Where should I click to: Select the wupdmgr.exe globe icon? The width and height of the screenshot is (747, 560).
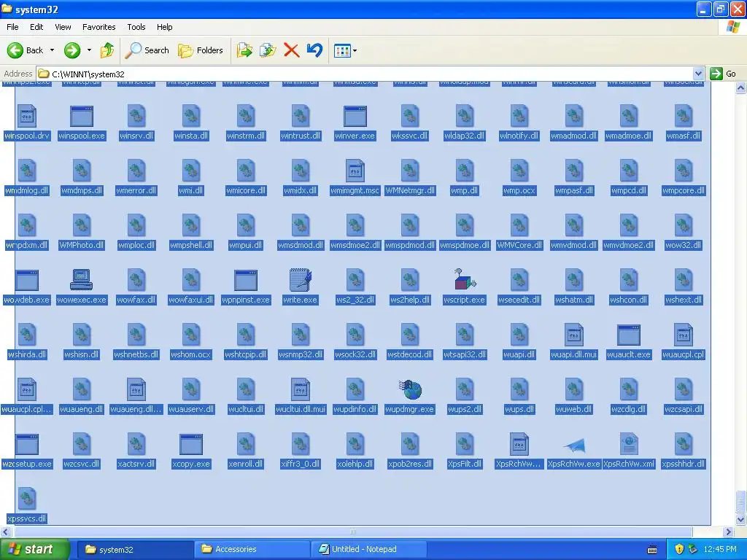[x=410, y=389]
